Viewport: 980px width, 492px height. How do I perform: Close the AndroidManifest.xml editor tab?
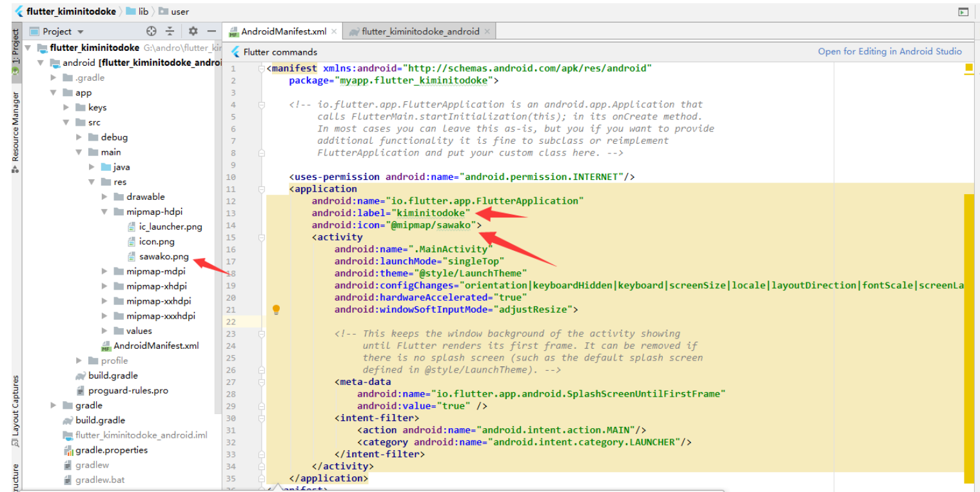click(x=334, y=32)
